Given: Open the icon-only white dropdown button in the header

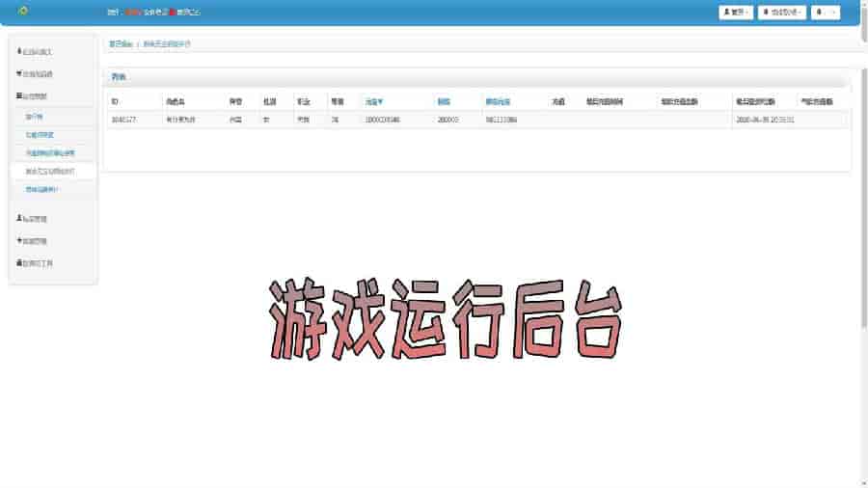Looking at the screenshot, I should [x=826, y=13].
